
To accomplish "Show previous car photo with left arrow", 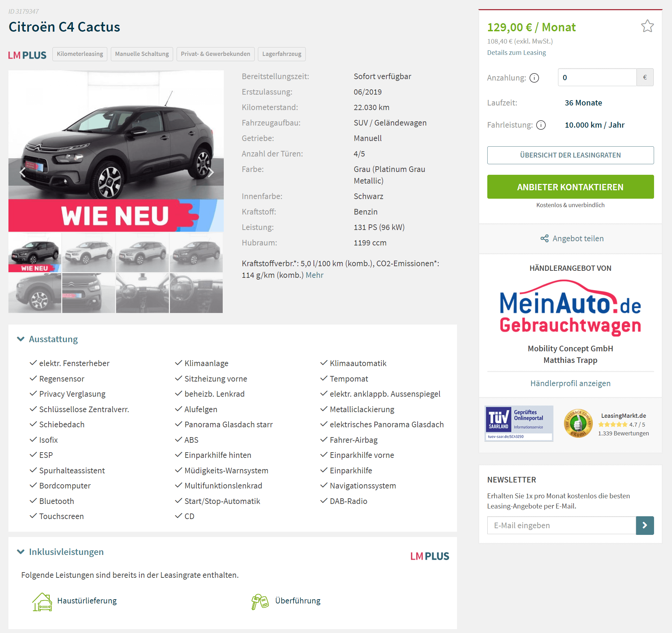I will point(23,172).
